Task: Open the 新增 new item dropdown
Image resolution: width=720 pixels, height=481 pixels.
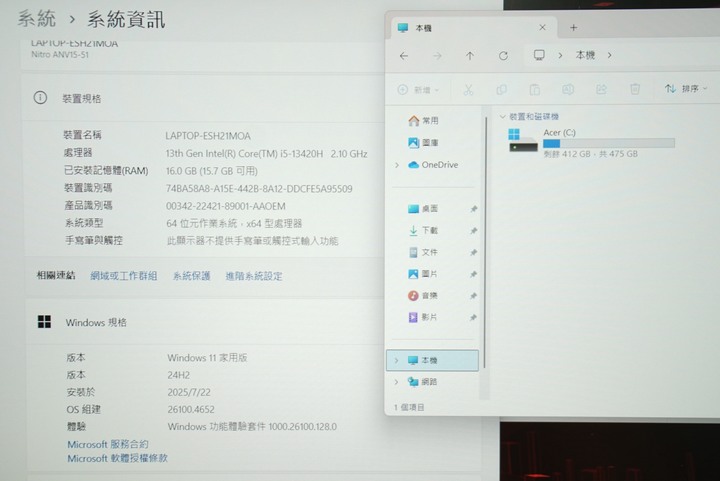Action: [x=418, y=89]
